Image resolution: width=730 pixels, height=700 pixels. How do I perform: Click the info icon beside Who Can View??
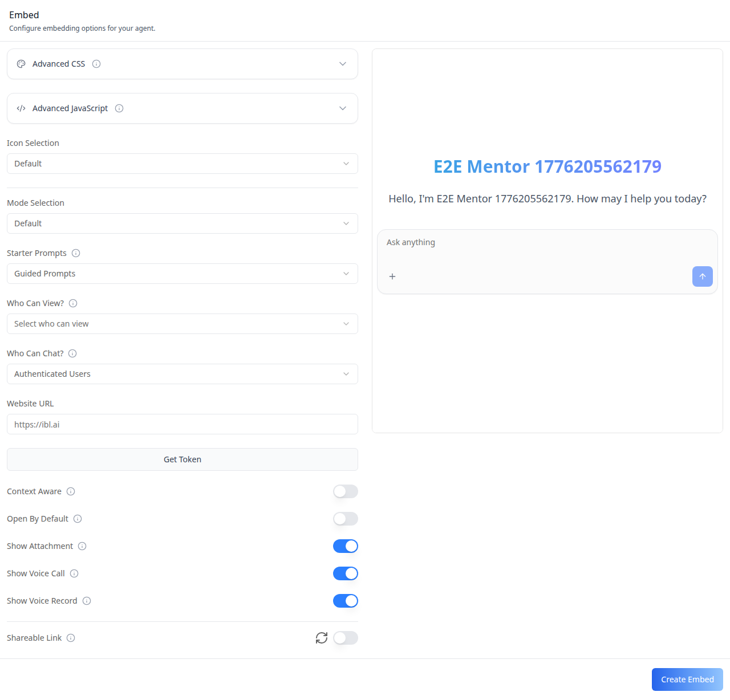73,303
